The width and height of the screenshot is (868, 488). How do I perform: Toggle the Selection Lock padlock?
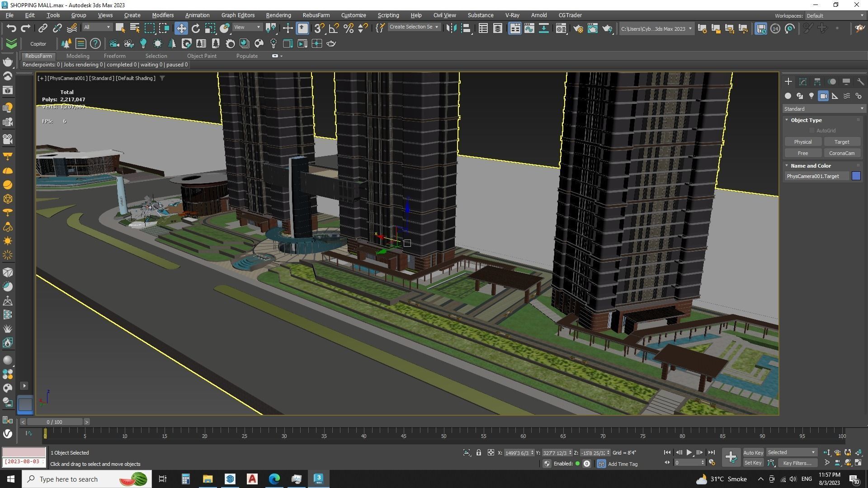click(478, 452)
